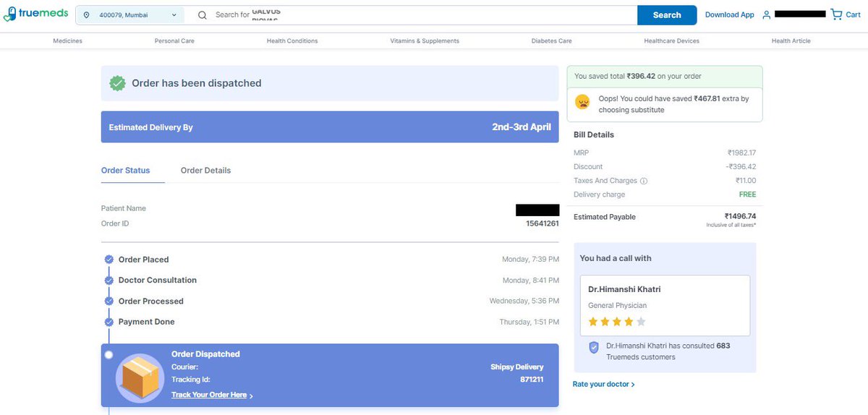This screenshot has width=868, height=415.
Task: Click the Thursday, 1:51 PM timestamp
Action: (x=529, y=322)
